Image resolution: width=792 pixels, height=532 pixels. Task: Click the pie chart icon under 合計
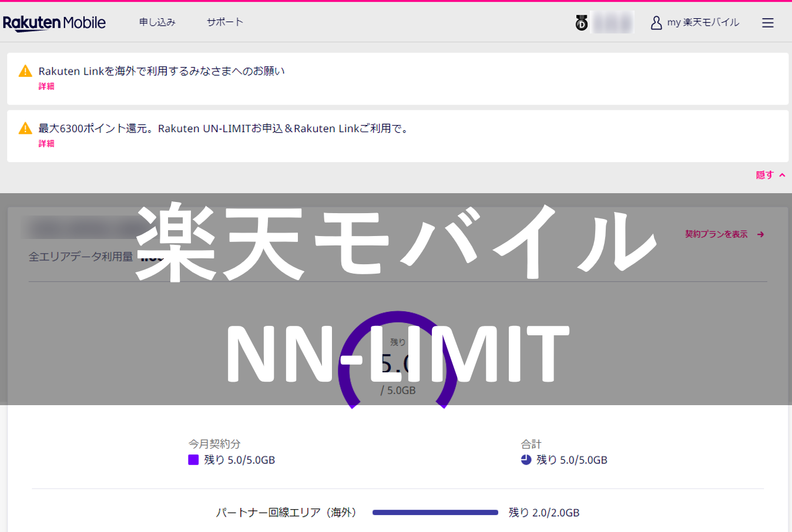pyautogui.click(x=526, y=460)
